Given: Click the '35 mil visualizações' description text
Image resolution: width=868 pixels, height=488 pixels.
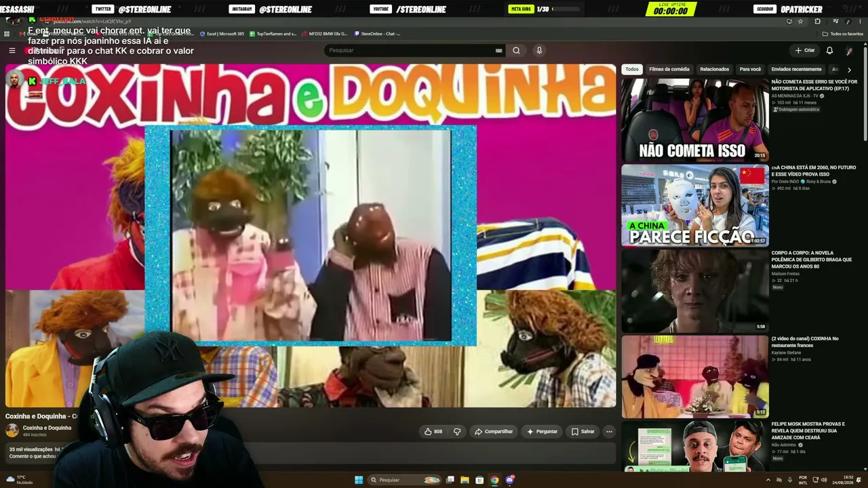Looking at the screenshot, I should point(31,449).
